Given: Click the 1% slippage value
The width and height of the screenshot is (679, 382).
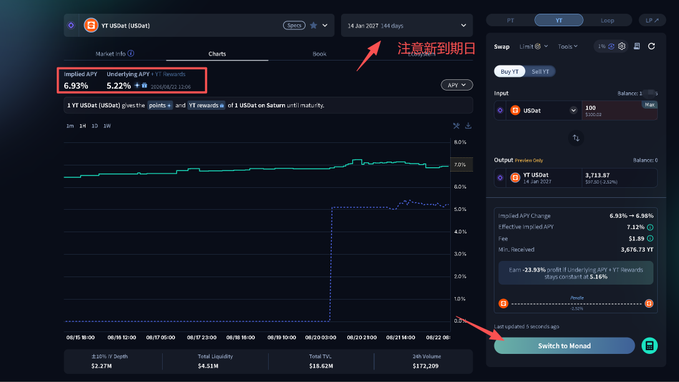Looking at the screenshot, I should (601, 46).
